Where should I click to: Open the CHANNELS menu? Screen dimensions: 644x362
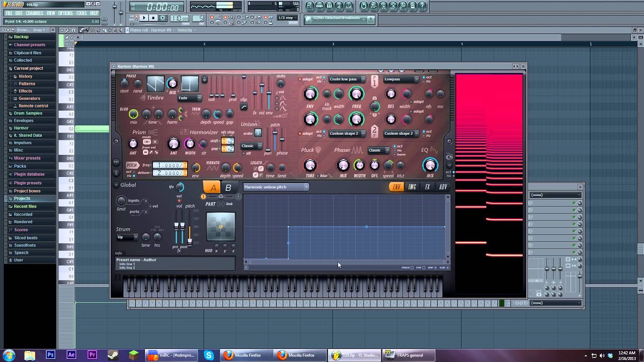pyautogui.click(x=34, y=13)
